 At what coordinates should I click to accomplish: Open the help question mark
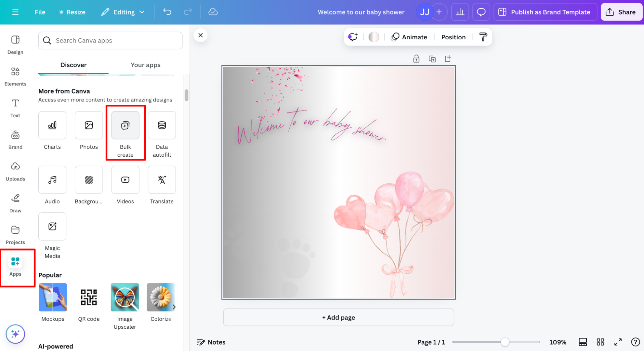pyautogui.click(x=635, y=342)
